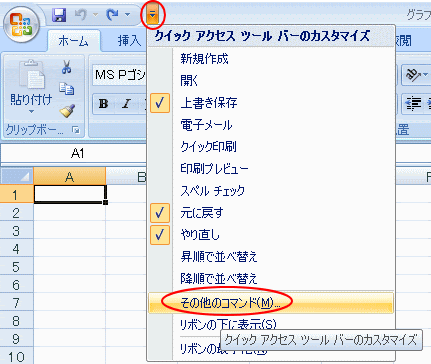Open the Customize Quick Access Toolbar dropdown
The width and height of the screenshot is (431, 364).
[x=152, y=15]
